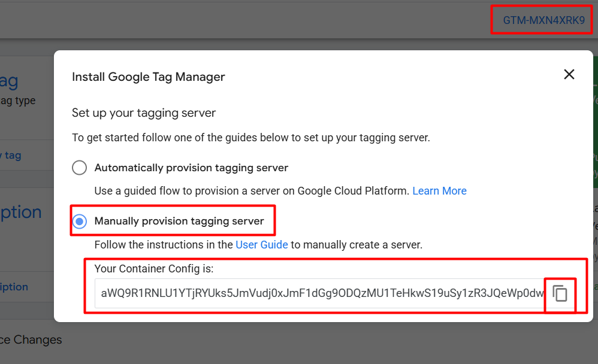598x364 pixels.
Task: Select Automatically provision tagging server option
Action: click(x=80, y=168)
